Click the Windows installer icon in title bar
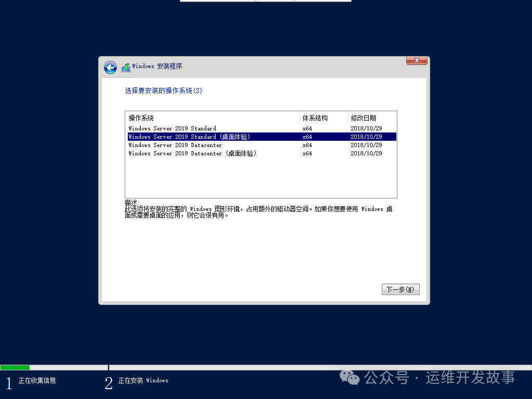The width and height of the screenshot is (532, 399). (125, 67)
